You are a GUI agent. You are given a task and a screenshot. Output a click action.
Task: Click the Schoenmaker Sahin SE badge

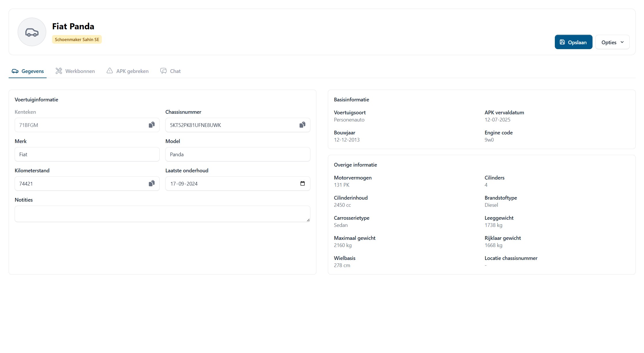click(77, 39)
